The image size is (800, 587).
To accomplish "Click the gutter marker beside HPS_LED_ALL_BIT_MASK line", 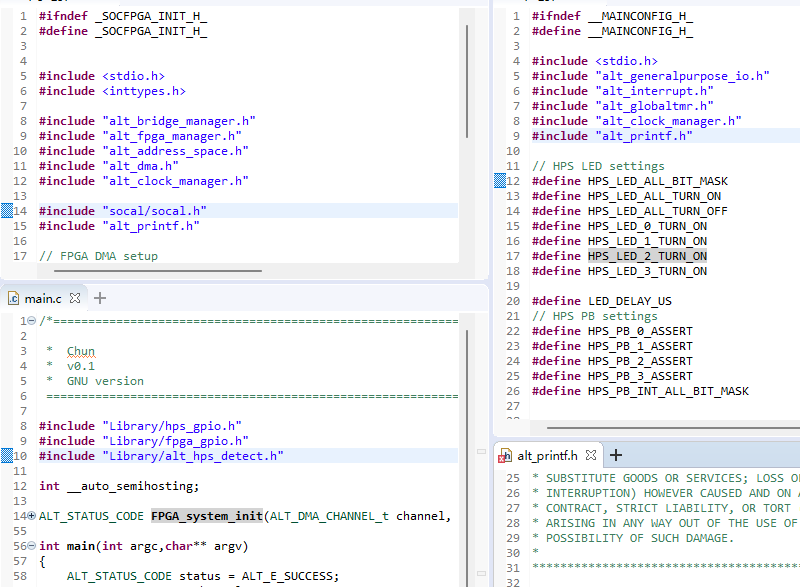I will (500, 181).
